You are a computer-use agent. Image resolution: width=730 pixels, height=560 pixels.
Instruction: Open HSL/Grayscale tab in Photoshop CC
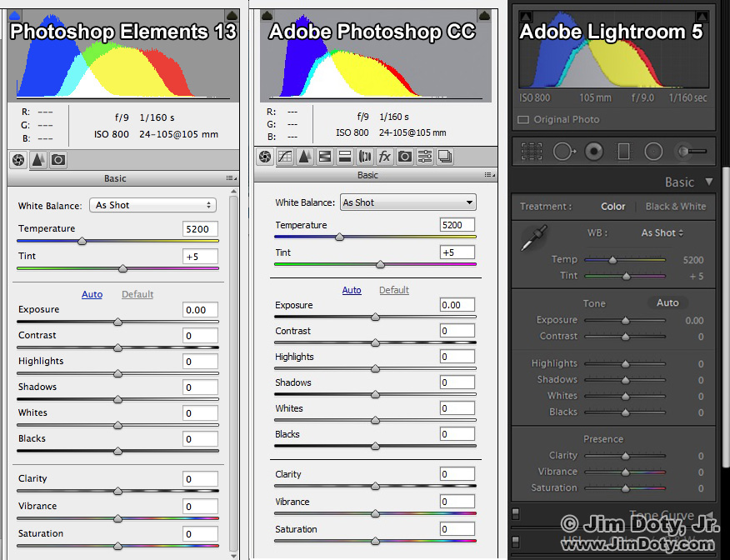[x=325, y=157]
